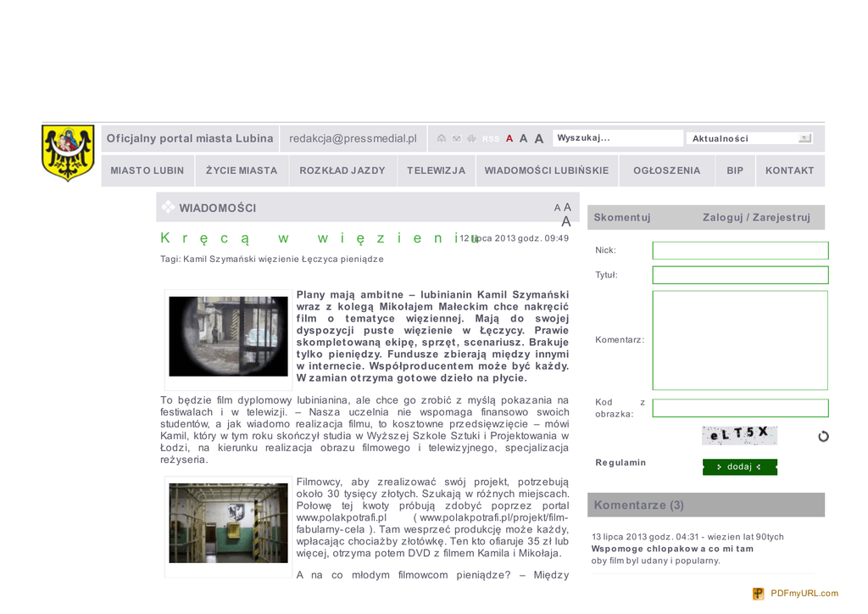Go to WIADOMOŚCI LUBIŃSKIE section
The image size is (868, 614).
[x=546, y=170]
